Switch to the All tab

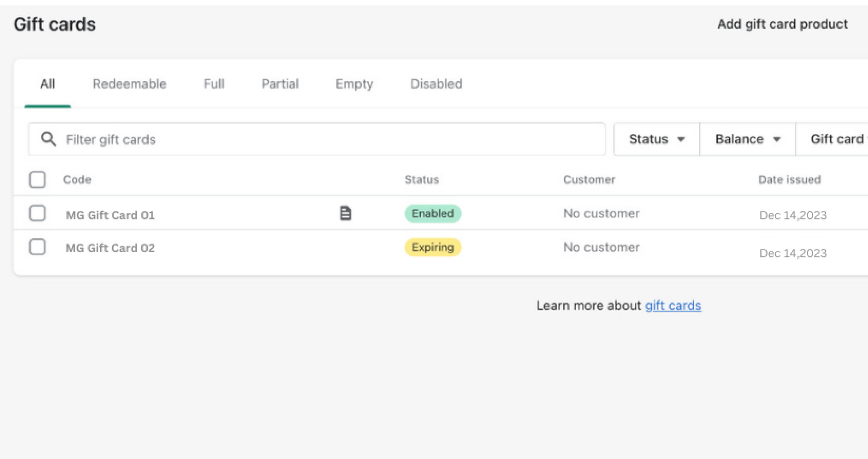pyautogui.click(x=48, y=84)
